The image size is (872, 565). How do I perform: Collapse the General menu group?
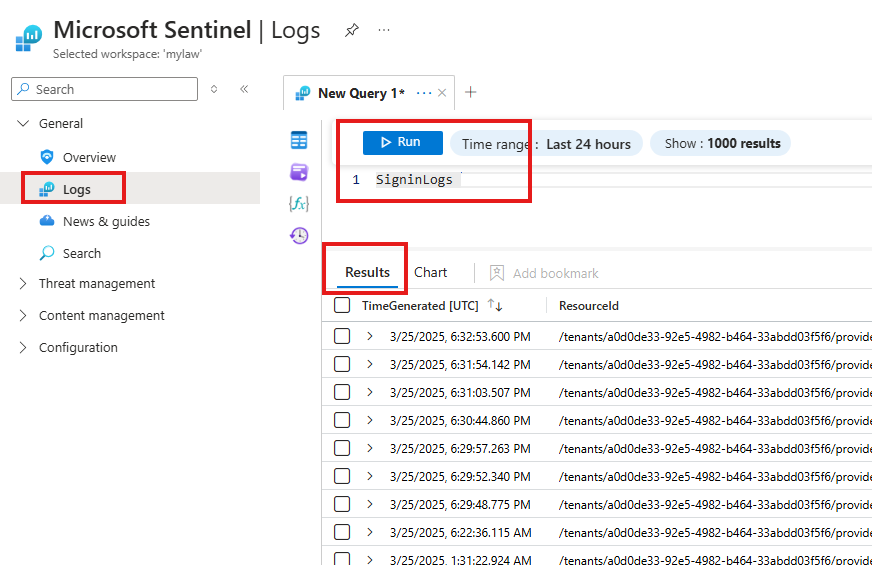(x=23, y=123)
